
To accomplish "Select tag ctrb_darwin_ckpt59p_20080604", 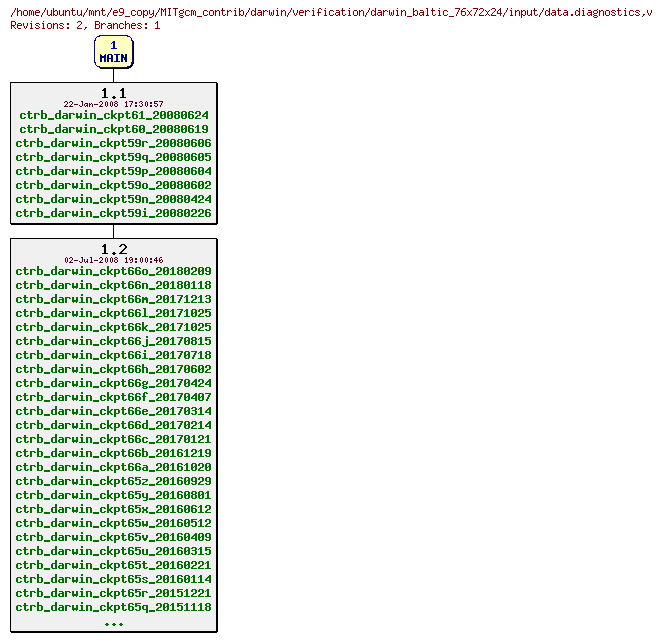I will [114, 171].
